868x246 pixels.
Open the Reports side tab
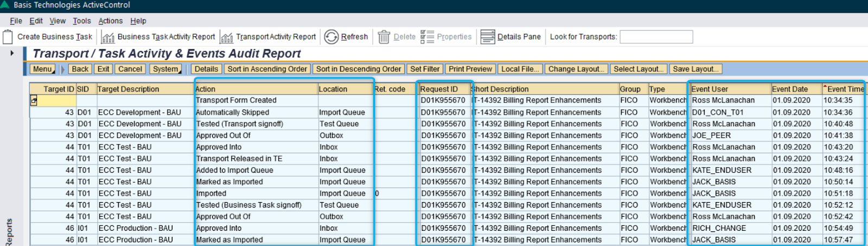pos(9,232)
